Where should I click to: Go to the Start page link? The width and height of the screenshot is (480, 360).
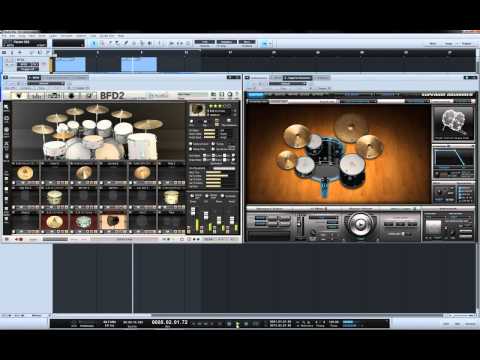433,44
